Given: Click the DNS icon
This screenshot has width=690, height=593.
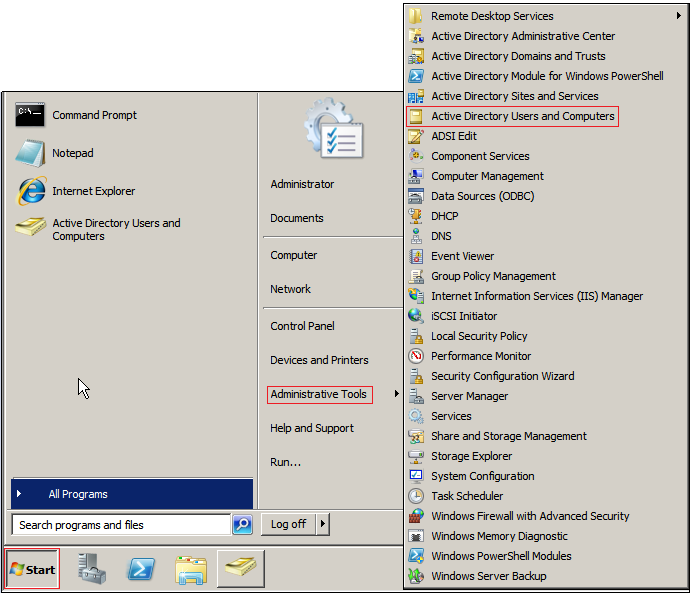Looking at the screenshot, I should pos(416,236).
